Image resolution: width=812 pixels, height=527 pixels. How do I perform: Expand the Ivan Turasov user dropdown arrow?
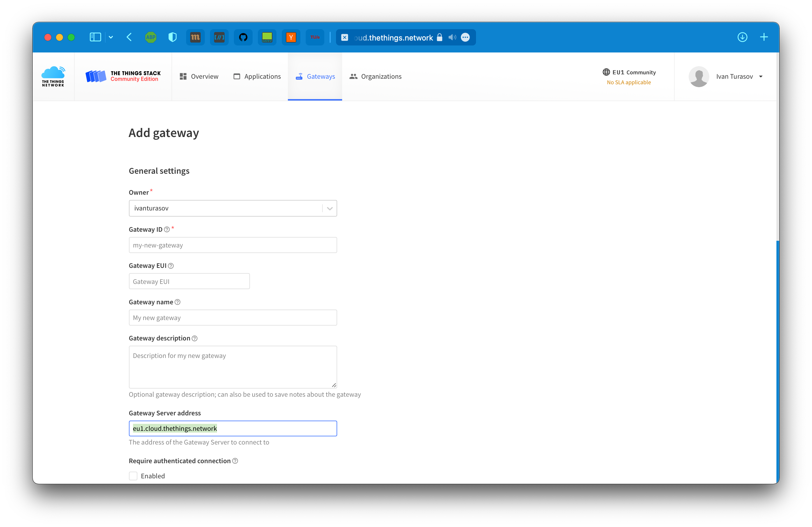click(x=760, y=77)
